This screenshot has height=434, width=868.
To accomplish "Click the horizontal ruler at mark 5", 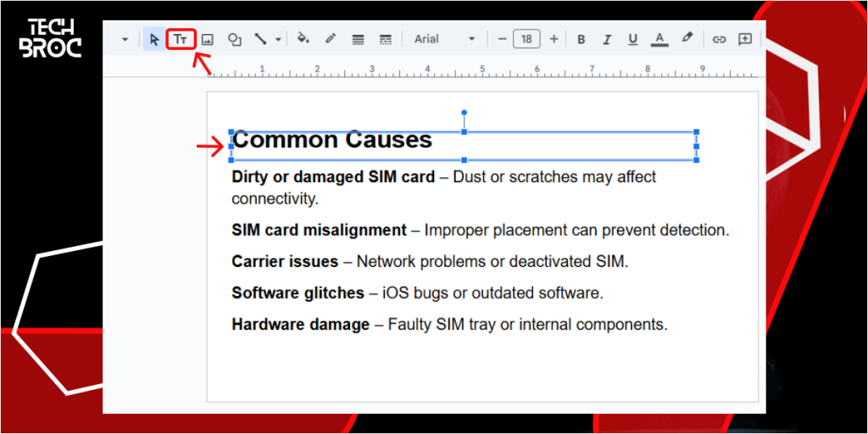I will [482, 70].
